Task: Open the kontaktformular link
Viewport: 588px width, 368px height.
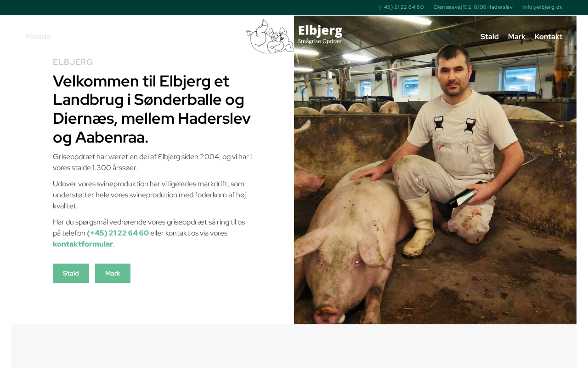Action: pyautogui.click(x=83, y=244)
